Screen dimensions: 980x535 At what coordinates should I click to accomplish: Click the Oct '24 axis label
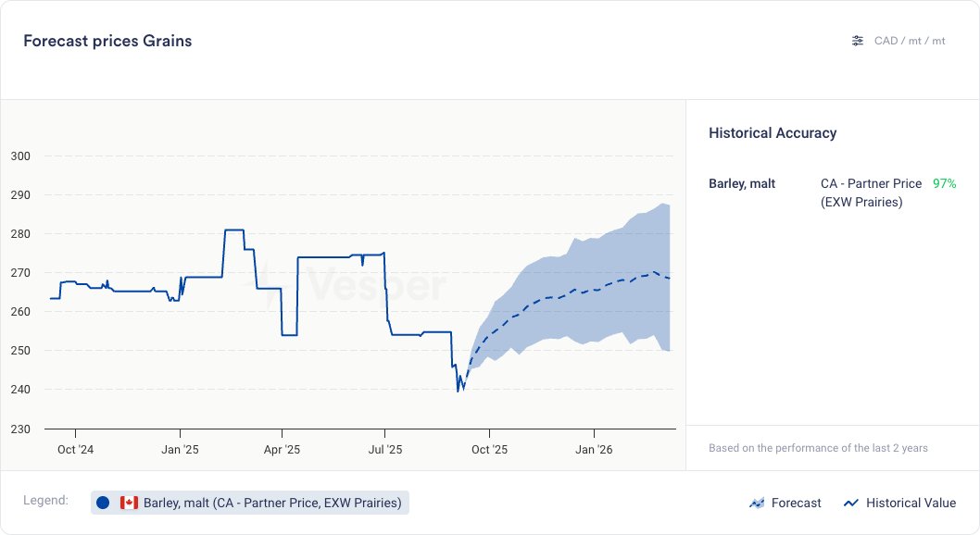coord(75,450)
